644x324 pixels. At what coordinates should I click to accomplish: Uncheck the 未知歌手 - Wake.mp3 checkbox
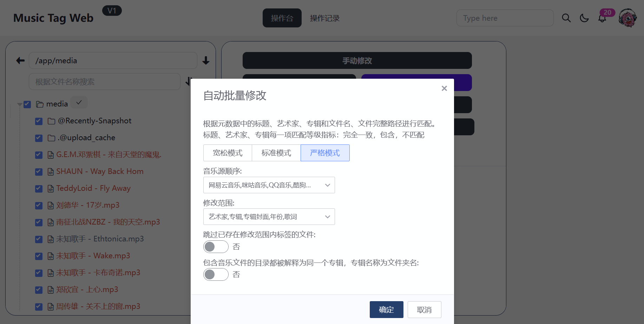click(x=39, y=256)
